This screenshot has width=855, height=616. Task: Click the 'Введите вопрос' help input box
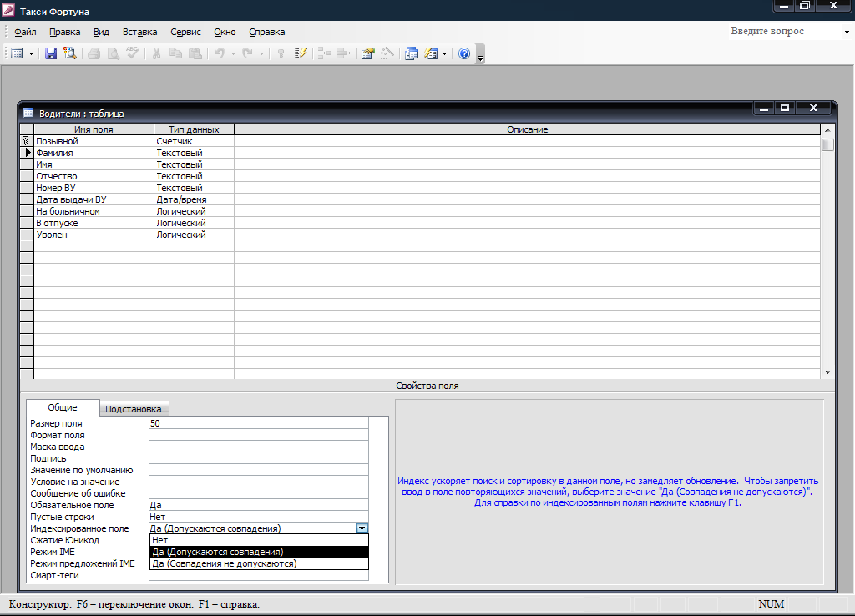(x=784, y=31)
